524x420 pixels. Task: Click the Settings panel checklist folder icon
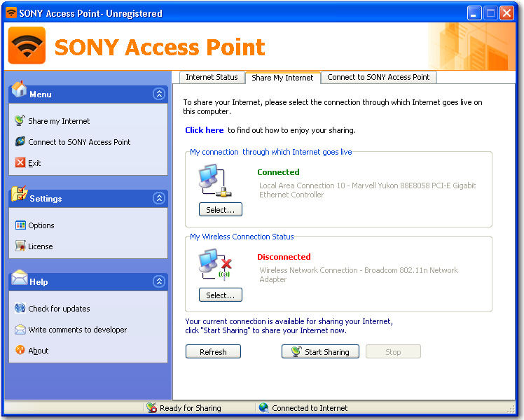coord(20,194)
